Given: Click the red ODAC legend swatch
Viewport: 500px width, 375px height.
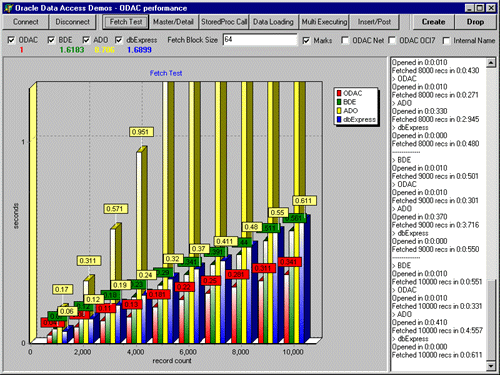Looking at the screenshot, I should click(x=339, y=93).
